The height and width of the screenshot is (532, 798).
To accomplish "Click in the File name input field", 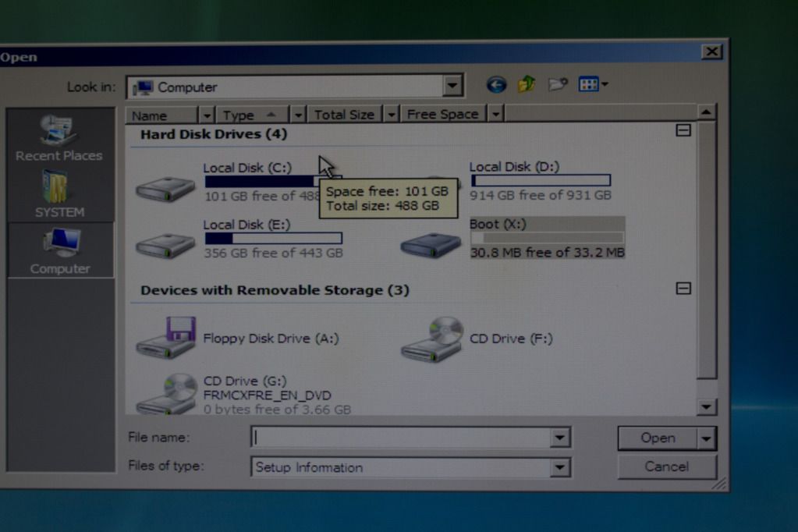I will 402,438.
